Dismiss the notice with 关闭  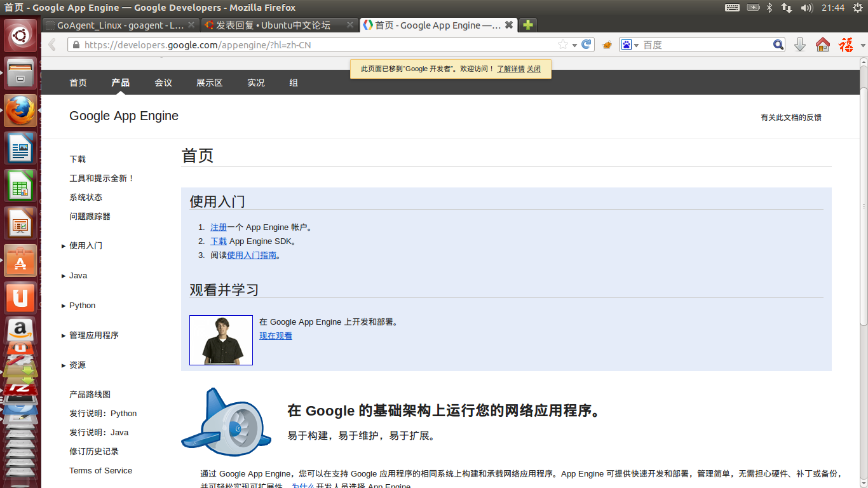pyautogui.click(x=534, y=69)
